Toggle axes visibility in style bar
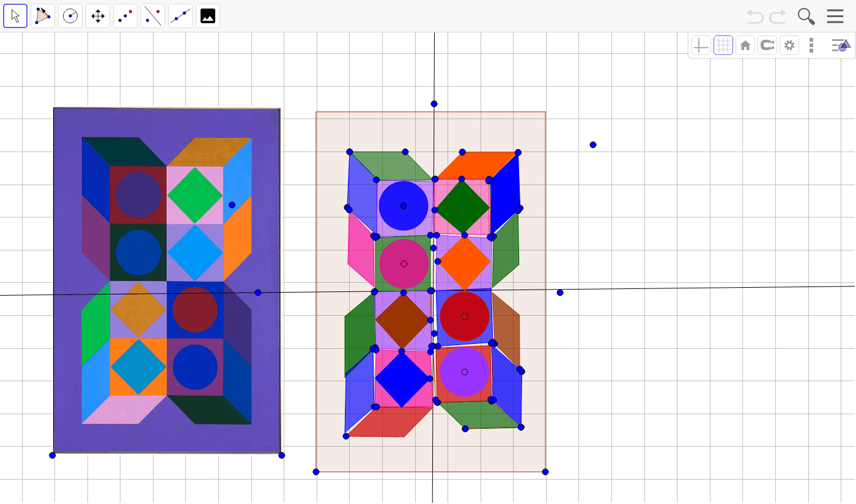Image resolution: width=856 pixels, height=504 pixels. point(701,45)
